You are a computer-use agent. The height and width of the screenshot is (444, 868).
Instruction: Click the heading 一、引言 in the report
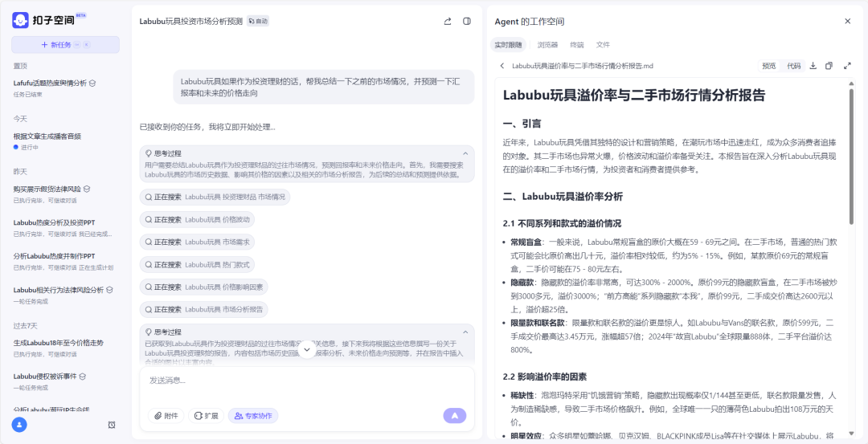click(x=522, y=124)
